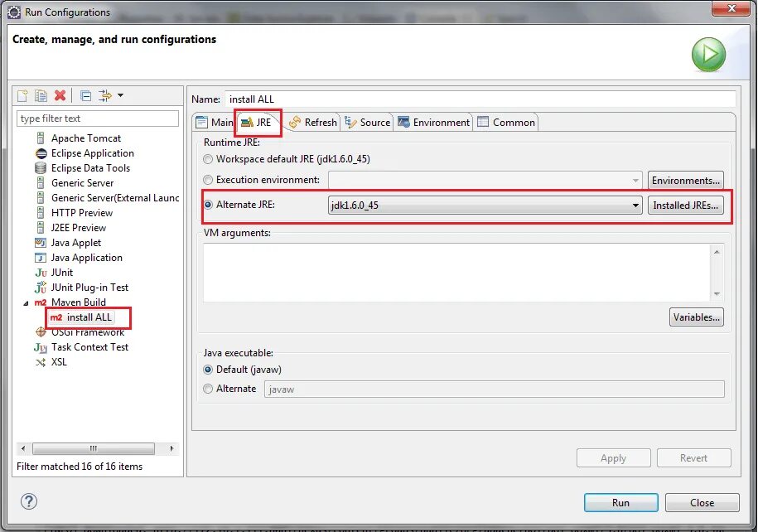Select the Apache Tomcat tree entry
The height and width of the screenshot is (532, 758).
86,138
